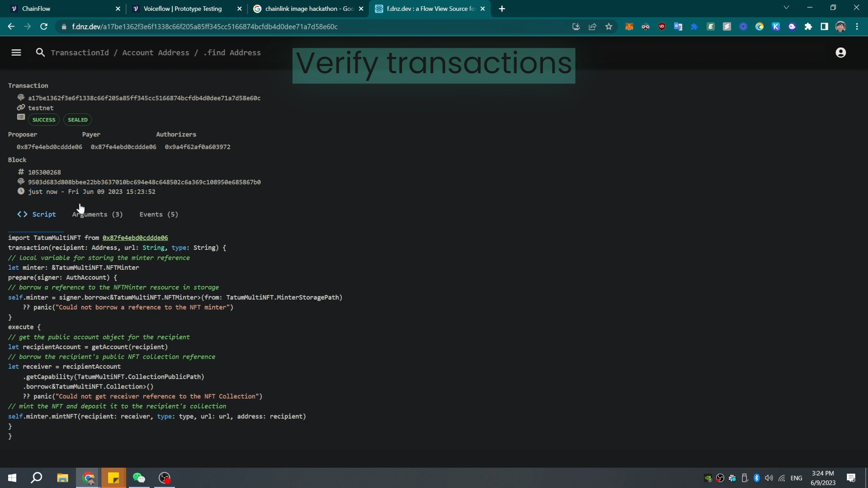Screen dimensions: 868x488
Task: Focus the TransactionId search input field
Action: [x=156, y=53]
